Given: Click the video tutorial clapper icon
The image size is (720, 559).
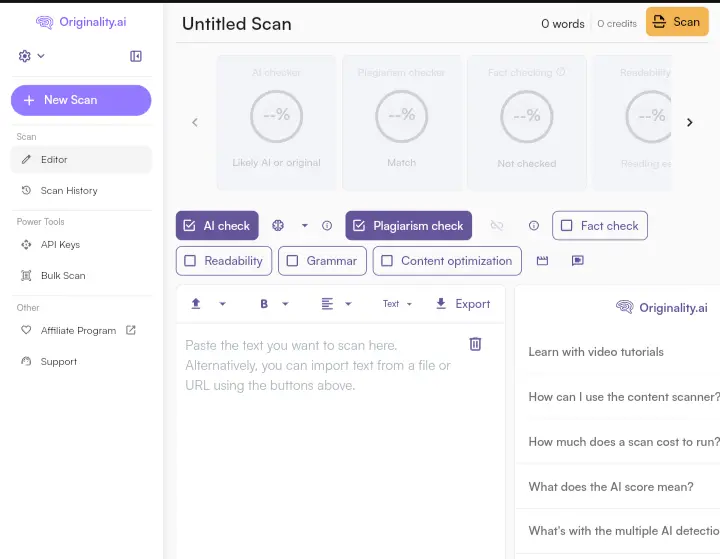Looking at the screenshot, I should pos(542,261).
